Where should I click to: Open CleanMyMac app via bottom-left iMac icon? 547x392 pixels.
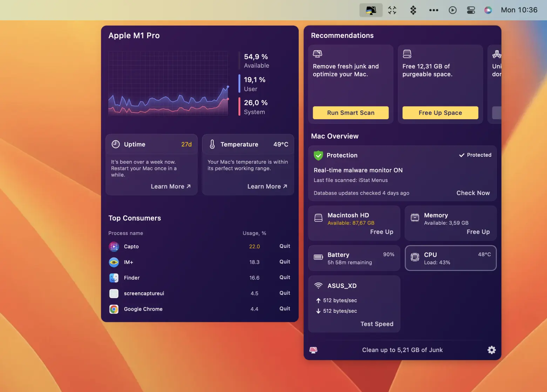313,350
